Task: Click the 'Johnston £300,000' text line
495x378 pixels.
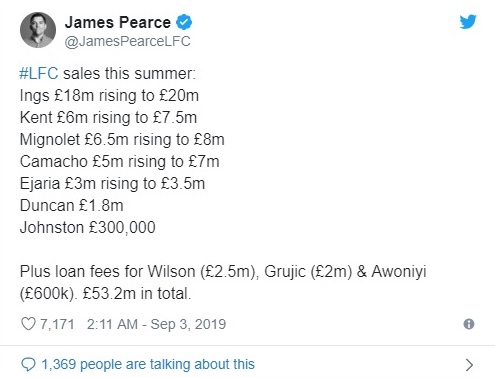Action: [x=88, y=228]
